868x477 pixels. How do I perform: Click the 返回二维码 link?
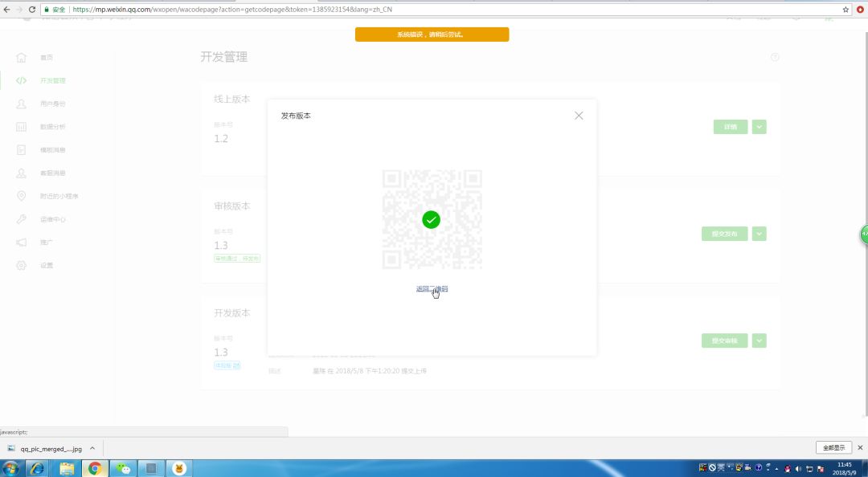(x=432, y=289)
